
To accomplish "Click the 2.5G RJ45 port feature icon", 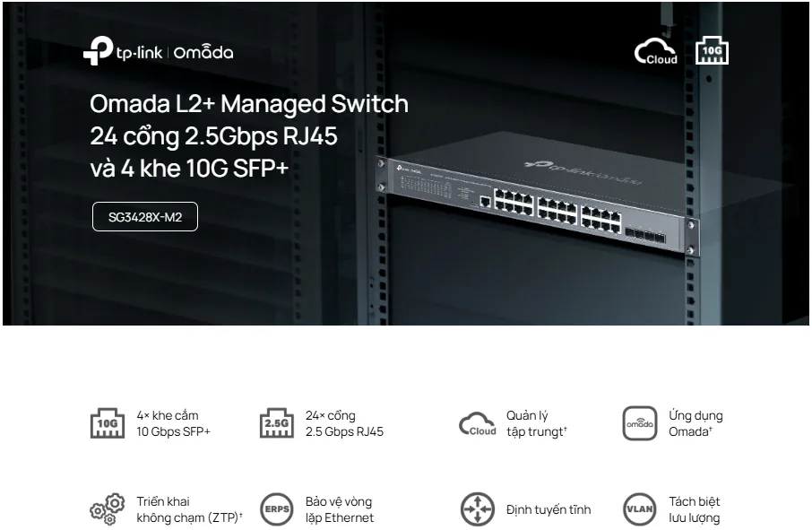I will [x=277, y=422].
